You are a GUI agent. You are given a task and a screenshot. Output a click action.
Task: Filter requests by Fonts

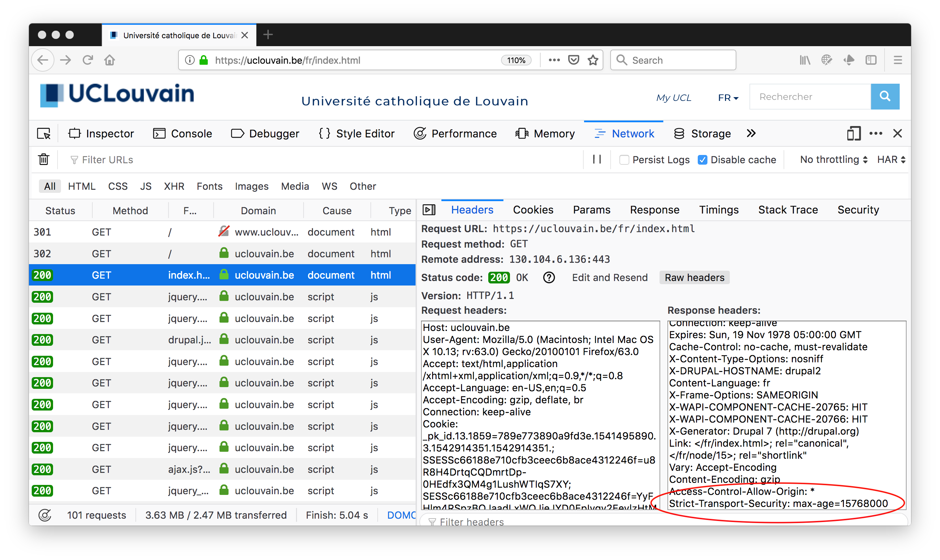point(210,186)
